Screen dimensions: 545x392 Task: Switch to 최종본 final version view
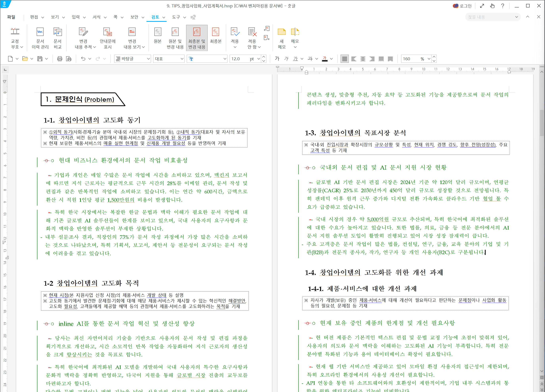(216, 38)
